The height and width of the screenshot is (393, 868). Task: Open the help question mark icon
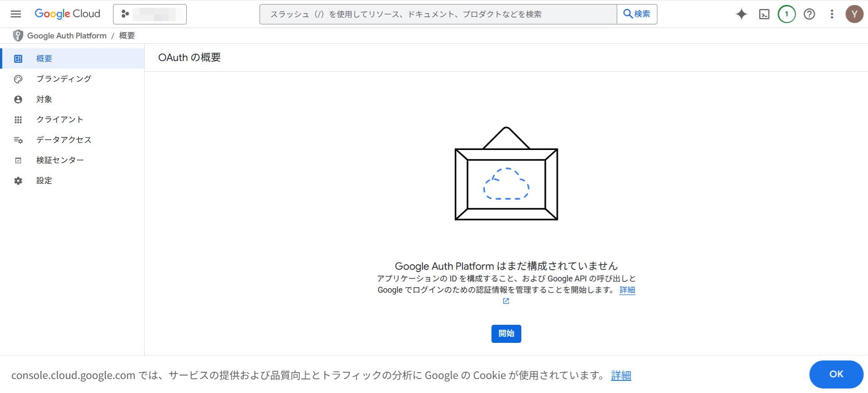point(809,14)
